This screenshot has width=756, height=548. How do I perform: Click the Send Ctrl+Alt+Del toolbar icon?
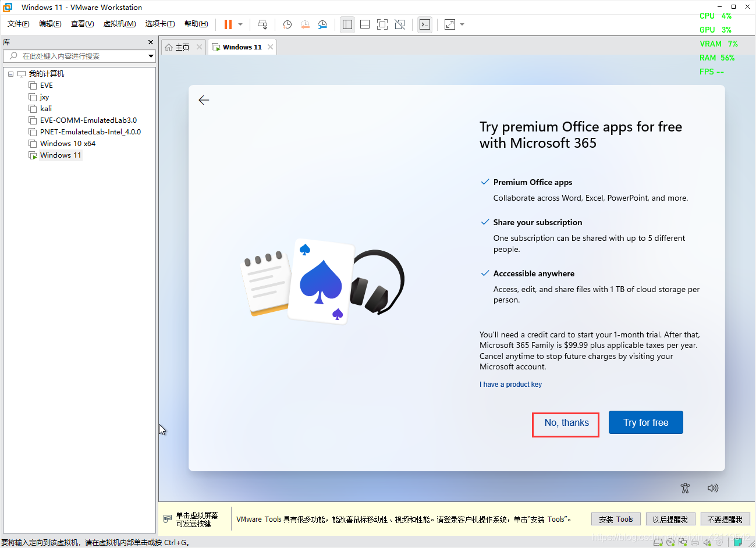coord(262,24)
